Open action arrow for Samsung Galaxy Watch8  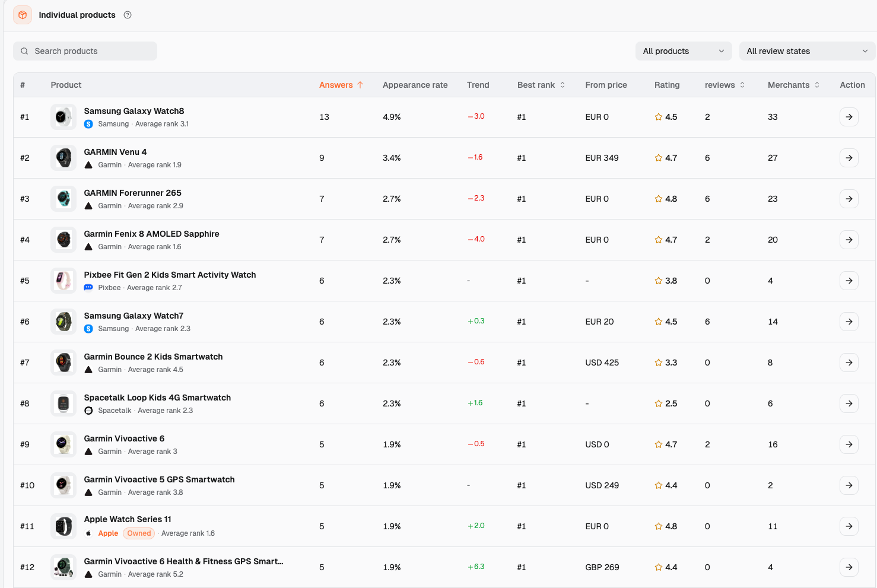pos(849,117)
